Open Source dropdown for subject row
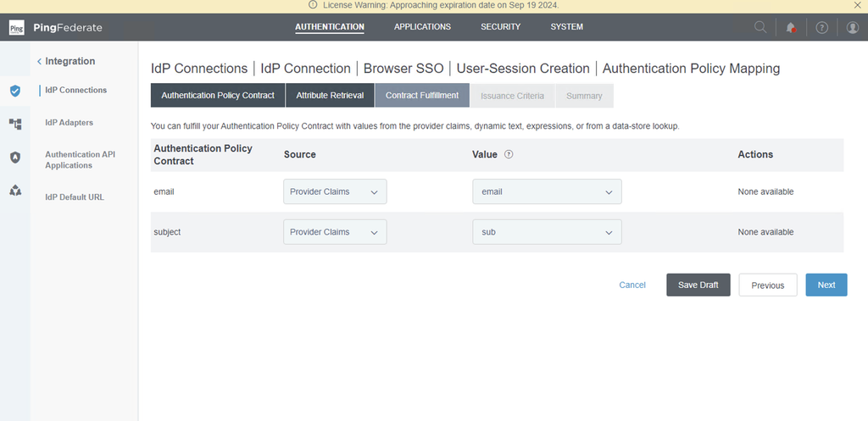Image resolution: width=868 pixels, height=421 pixels. pyautogui.click(x=335, y=232)
